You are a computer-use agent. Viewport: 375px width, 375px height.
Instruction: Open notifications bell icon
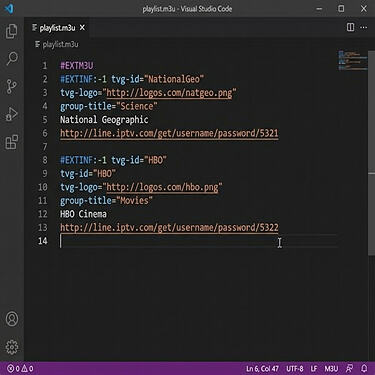tap(364, 368)
